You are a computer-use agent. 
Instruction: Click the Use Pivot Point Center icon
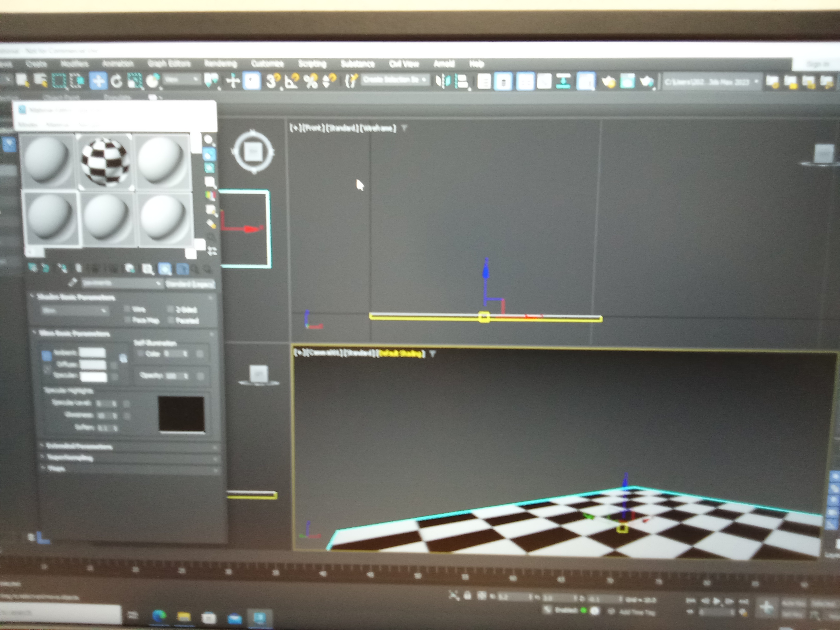(x=212, y=81)
